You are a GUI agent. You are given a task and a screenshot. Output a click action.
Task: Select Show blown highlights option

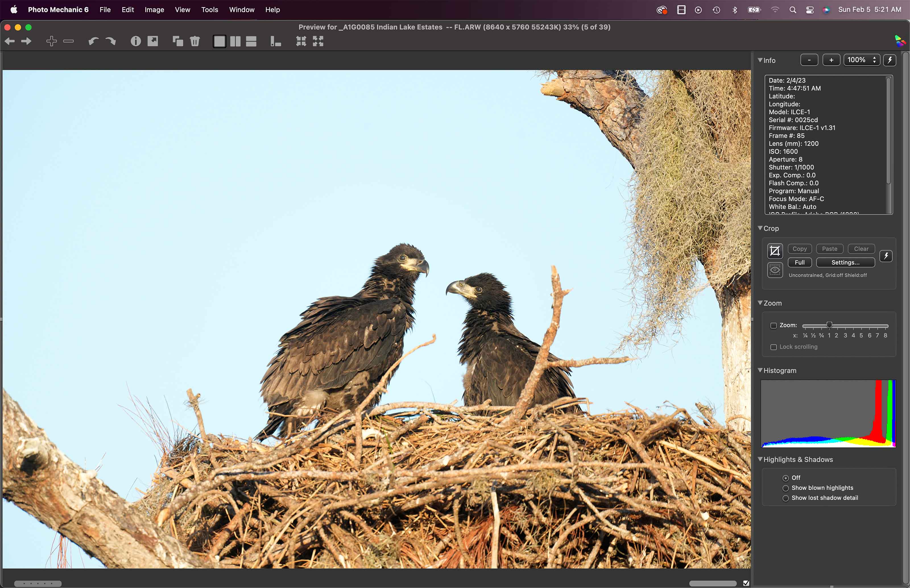[785, 488]
